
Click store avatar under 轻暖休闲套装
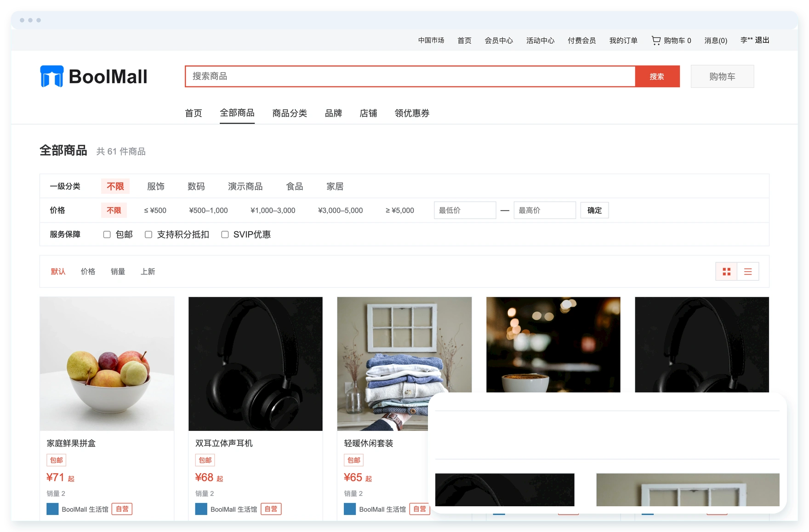coord(350,509)
